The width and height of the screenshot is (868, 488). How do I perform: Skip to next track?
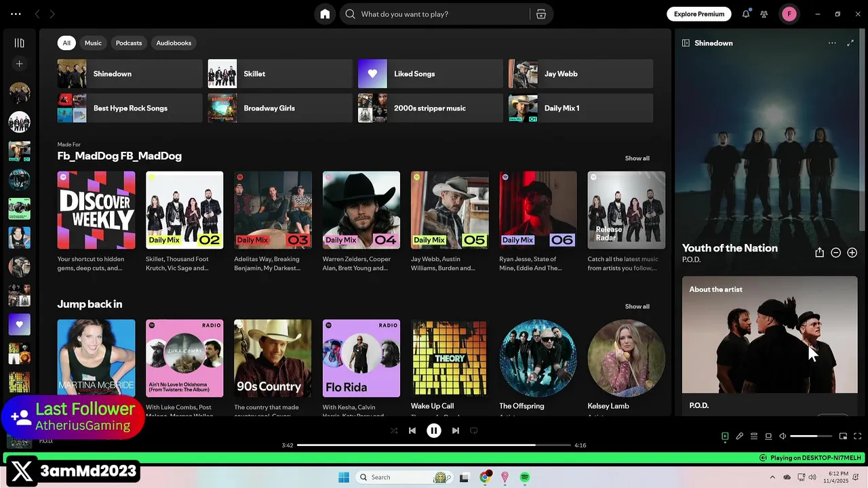coord(456,430)
